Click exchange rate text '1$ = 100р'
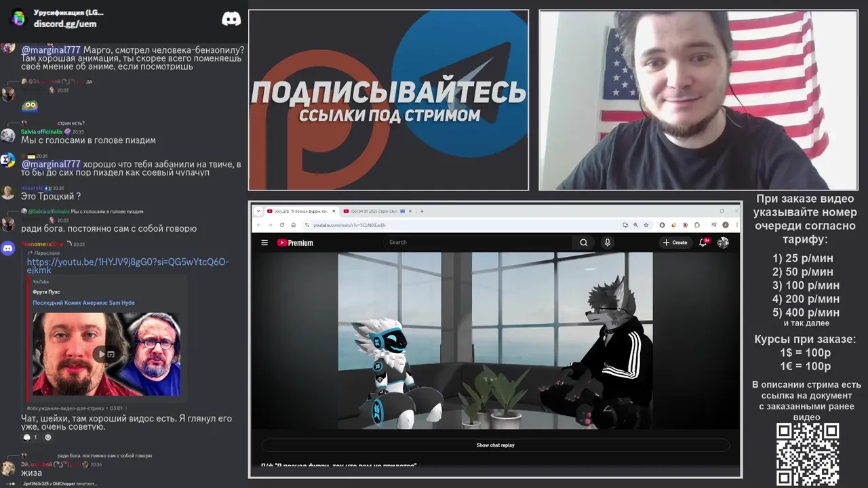Image resolution: width=868 pixels, height=488 pixels. pyautogui.click(x=805, y=352)
